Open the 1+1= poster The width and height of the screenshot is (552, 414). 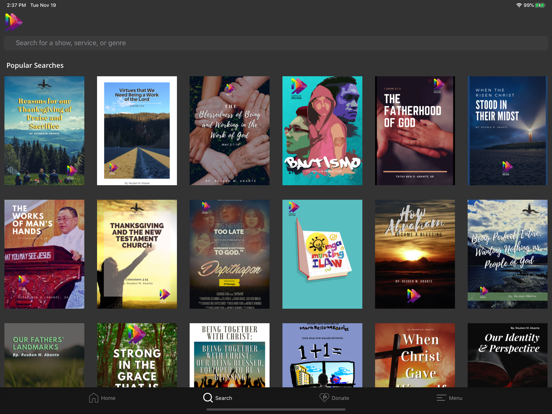pyautogui.click(x=322, y=355)
